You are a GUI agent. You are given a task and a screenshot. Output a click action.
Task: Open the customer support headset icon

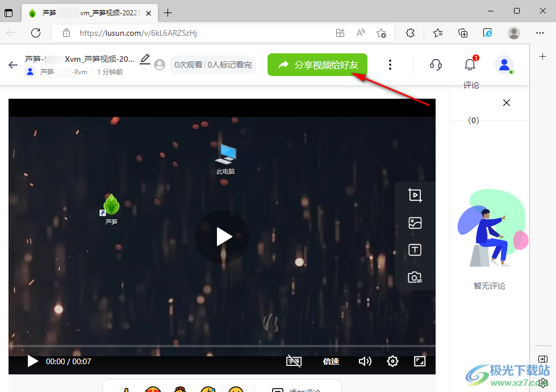pyautogui.click(x=436, y=65)
